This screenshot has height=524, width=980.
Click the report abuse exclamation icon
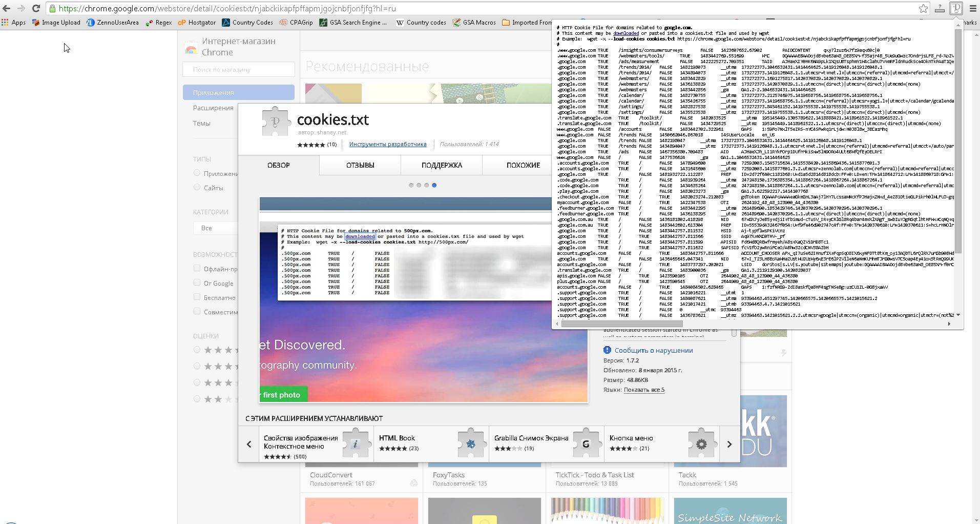pos(607,350)
